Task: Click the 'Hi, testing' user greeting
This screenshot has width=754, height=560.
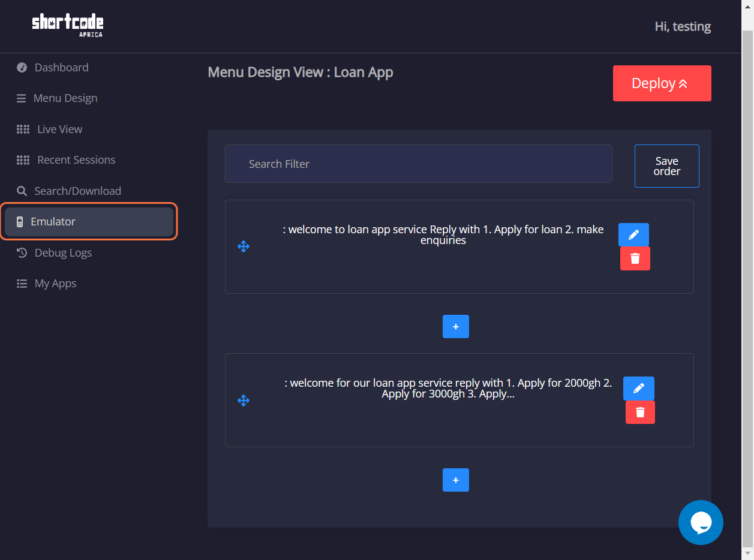Action: point(683,26)
